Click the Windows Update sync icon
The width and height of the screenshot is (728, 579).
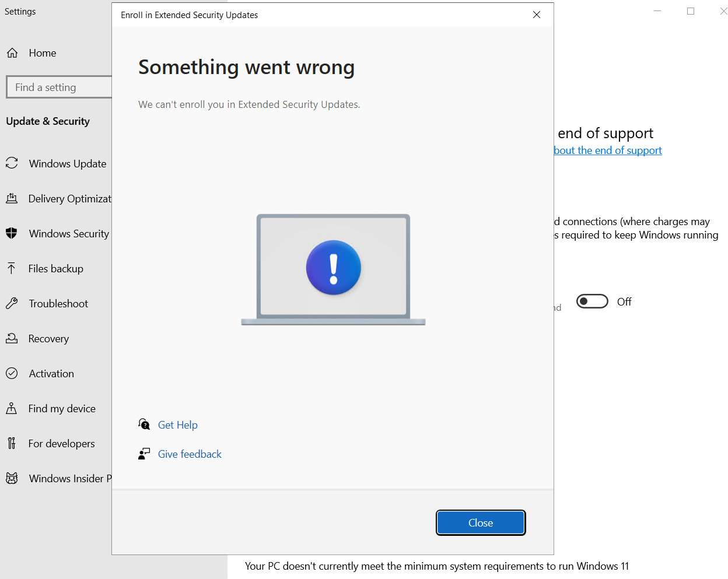[12, 163]
